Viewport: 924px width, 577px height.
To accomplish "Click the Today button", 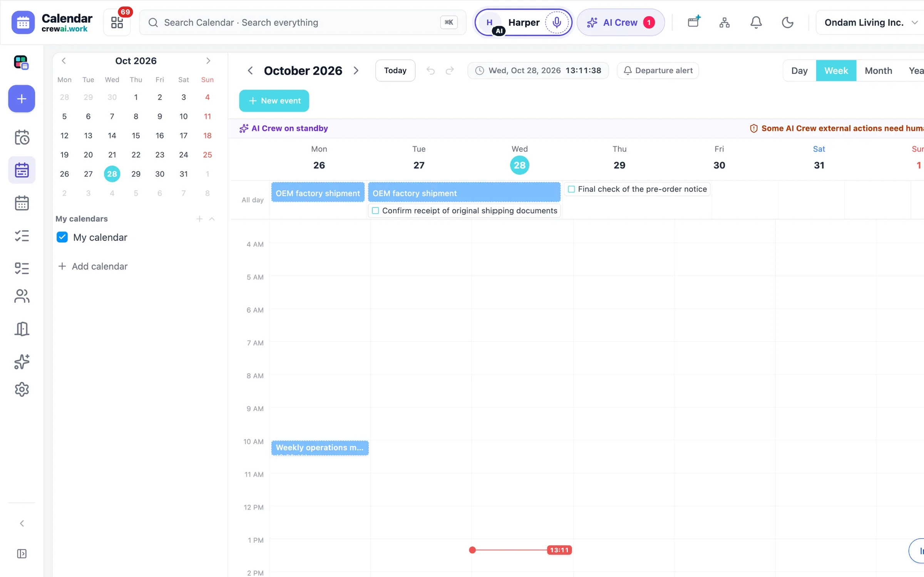I will pos(395,70).
